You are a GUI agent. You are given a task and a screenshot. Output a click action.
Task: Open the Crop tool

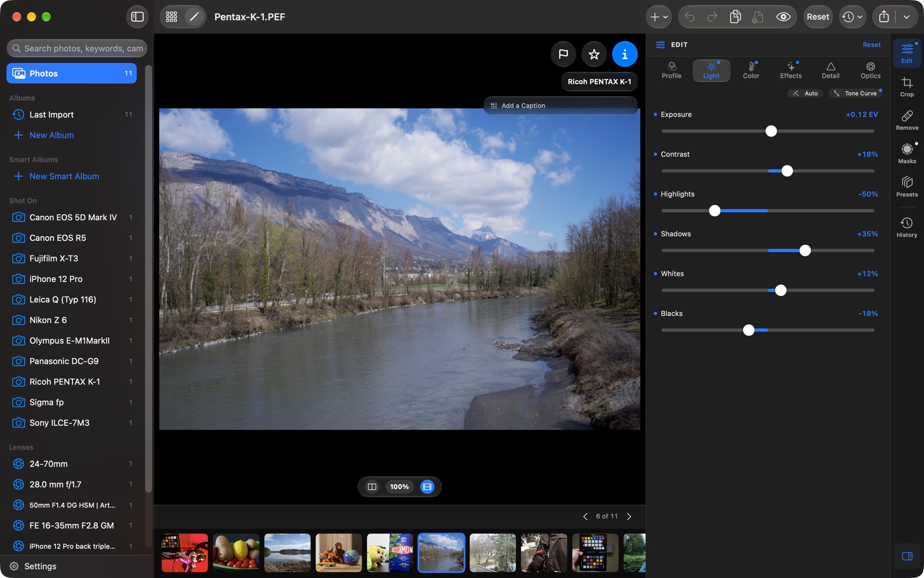[907, 86]
